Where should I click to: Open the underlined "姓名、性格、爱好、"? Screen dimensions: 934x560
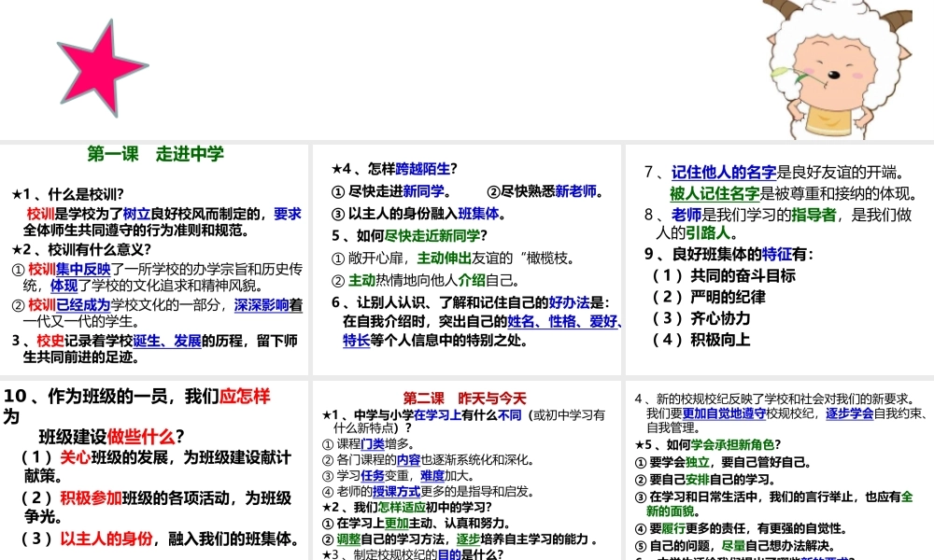(x=565, y=321)
